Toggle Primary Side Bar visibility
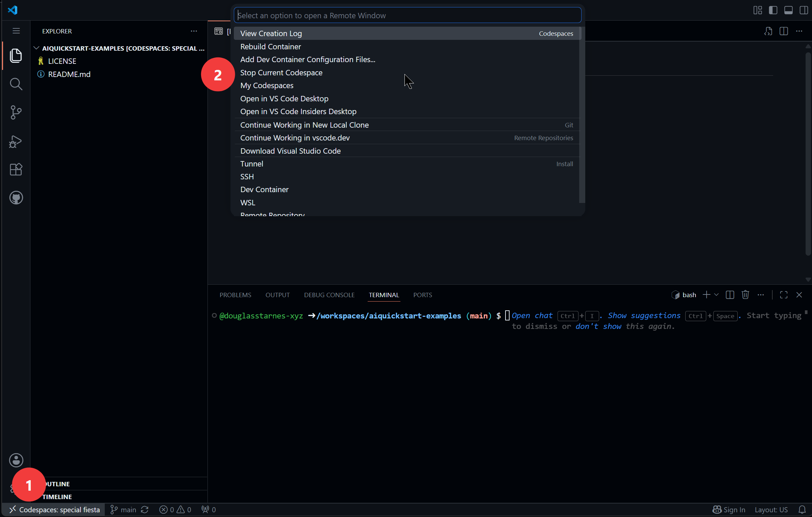Viewport: 812px width, 517px height. pyautogui.click(x=773, y=10)
